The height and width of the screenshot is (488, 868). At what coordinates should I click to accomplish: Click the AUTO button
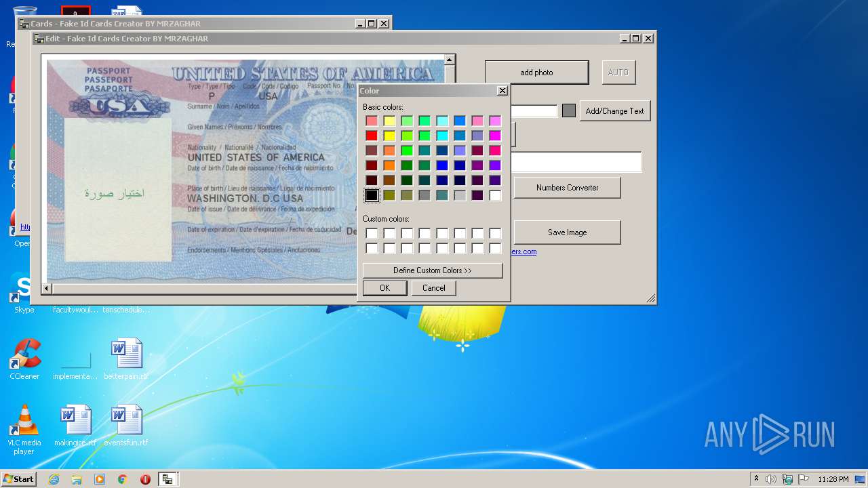618,73
